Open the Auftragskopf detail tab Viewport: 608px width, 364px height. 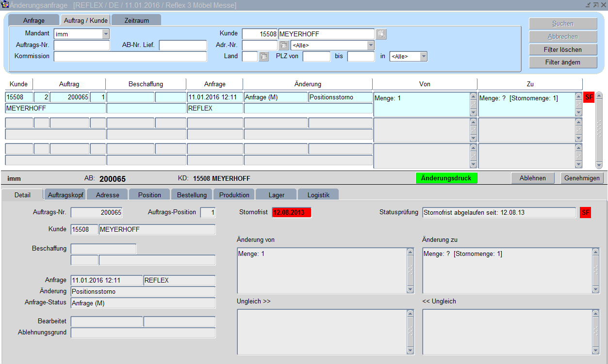pyautogui.click(x=66, y=195)
